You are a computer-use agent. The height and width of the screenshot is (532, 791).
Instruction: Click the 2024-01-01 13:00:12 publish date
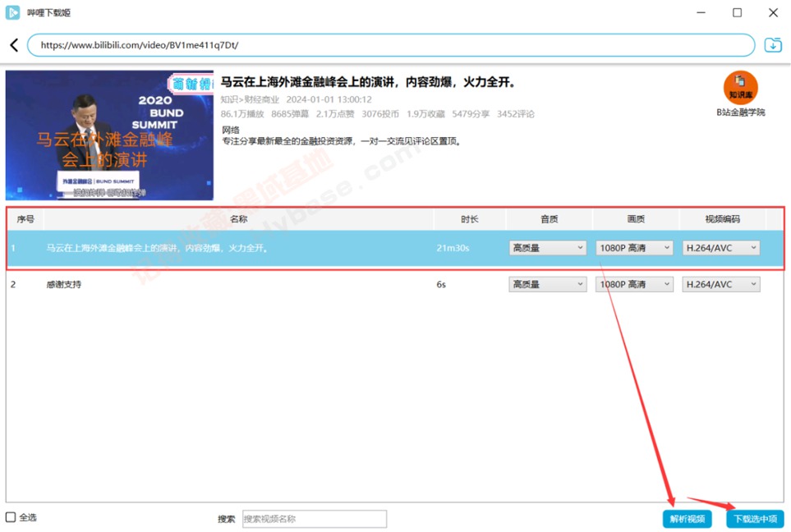[329, 100]
